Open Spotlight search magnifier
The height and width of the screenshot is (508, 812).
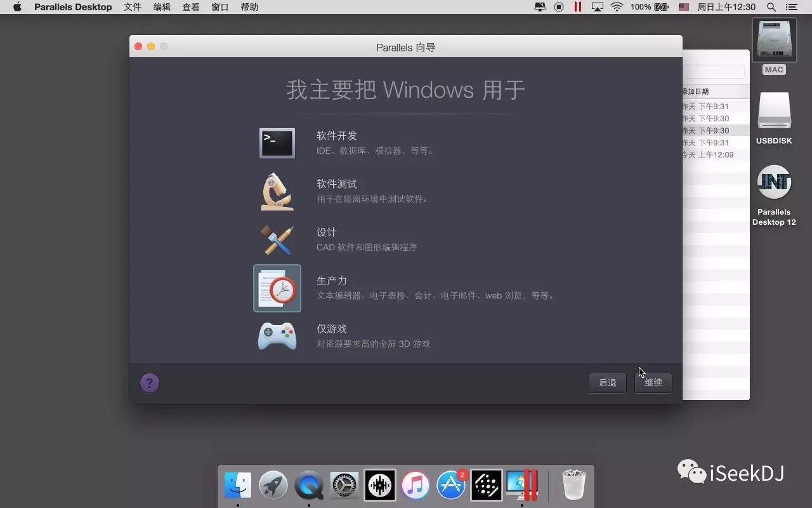(771, 7)
